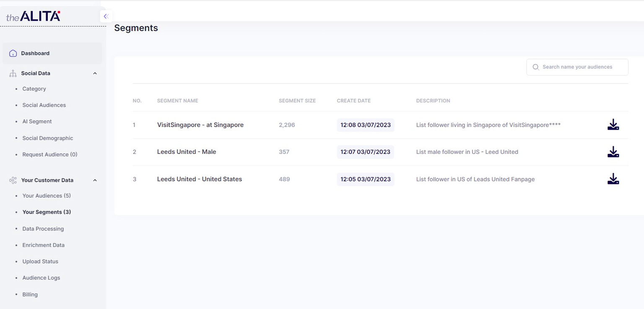This screenshot has width=644, height=309.
Task: Click the date 12:08 03/07/2023
Action: [366, 125]
